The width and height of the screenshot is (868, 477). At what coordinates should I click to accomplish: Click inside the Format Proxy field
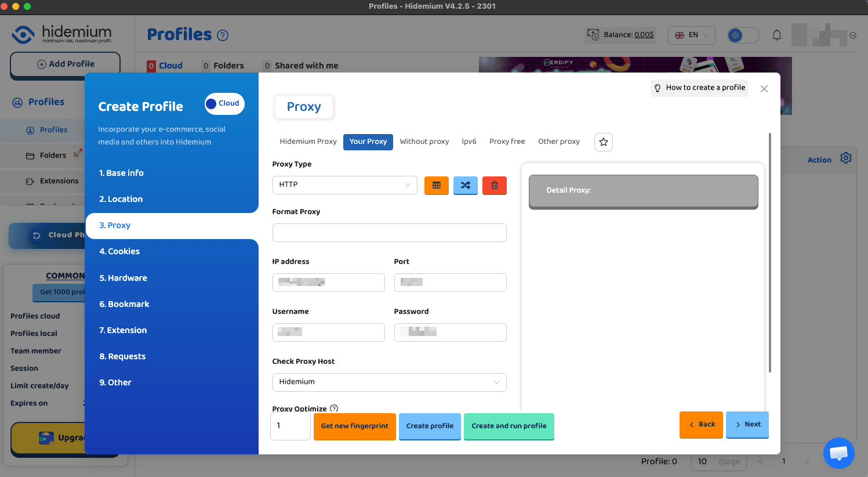pyautogui.click(x=389, y=232)
